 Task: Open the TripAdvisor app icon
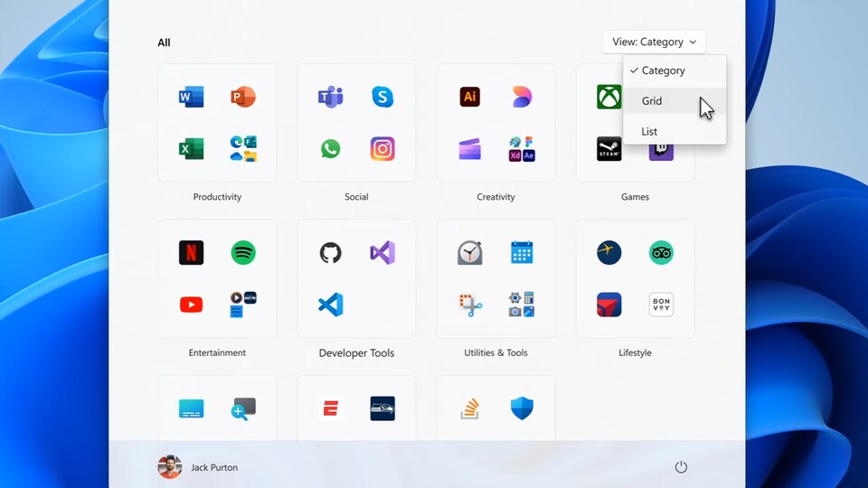coord(661,253)
